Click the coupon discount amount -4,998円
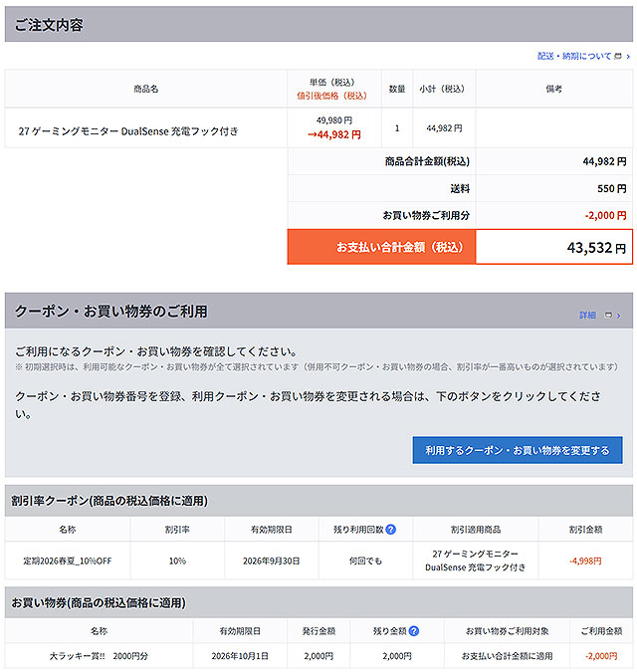The width and height of the screenshot is (637, 672). point(585,560)
